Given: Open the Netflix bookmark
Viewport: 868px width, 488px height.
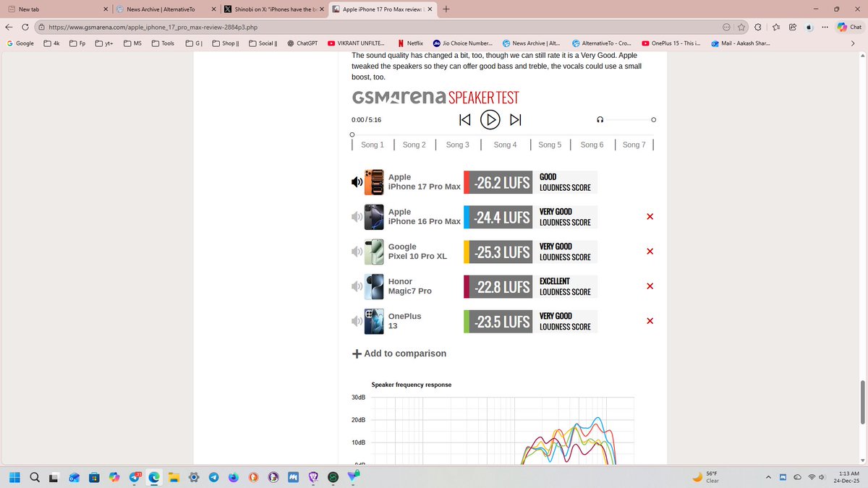Looking at the screenshot, I should [x=411, y=43].
